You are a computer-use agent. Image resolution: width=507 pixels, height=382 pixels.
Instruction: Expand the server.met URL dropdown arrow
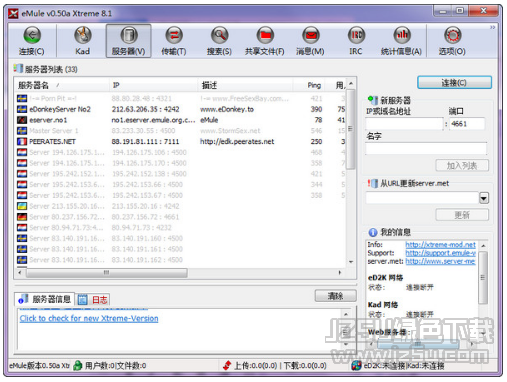click(x=484, y=198)
